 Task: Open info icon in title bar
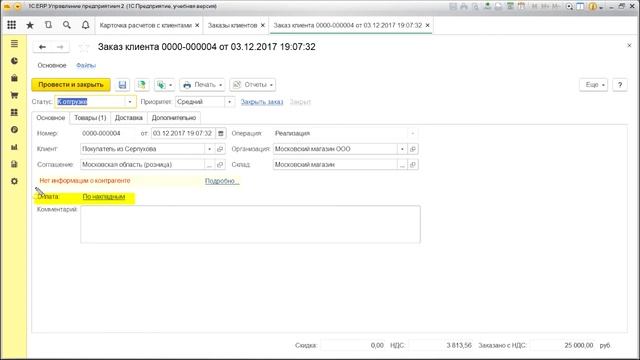coord(592,7)
